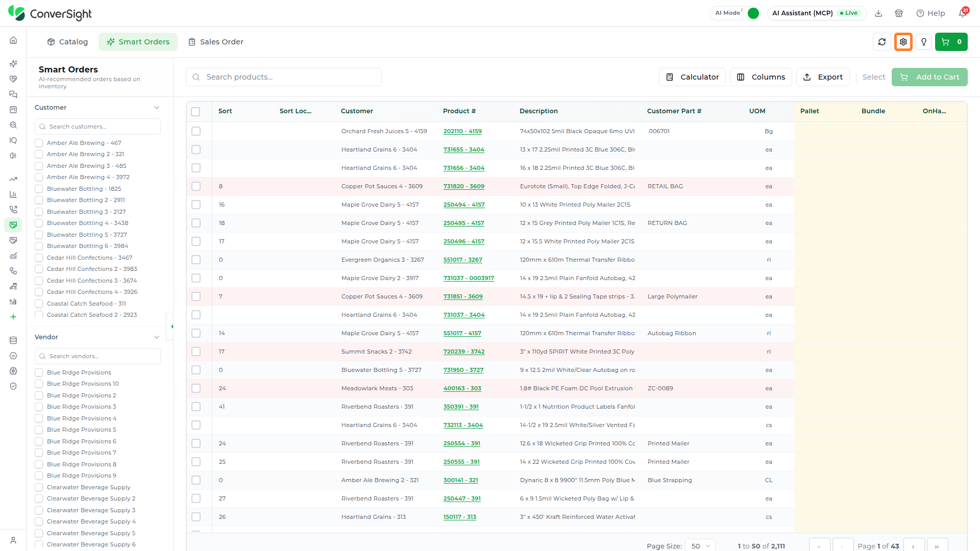Screen dimensions: 980x551
Task: Click the Export button
Action: coord(823,77)
